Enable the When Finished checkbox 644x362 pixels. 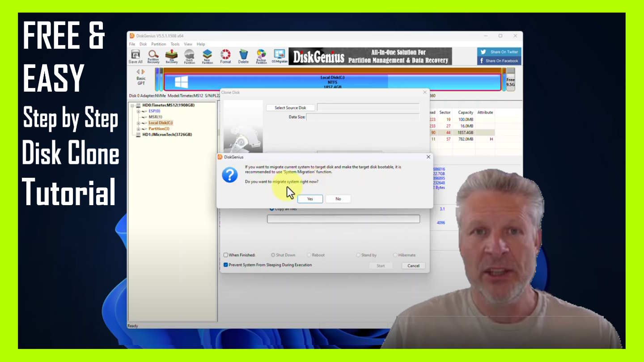(226, 255)
